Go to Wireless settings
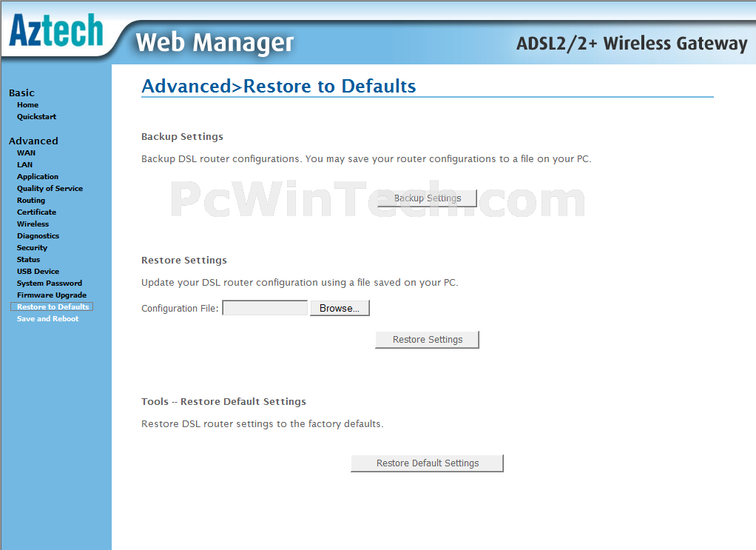This screenshot has height=550, width=756. 33,224
